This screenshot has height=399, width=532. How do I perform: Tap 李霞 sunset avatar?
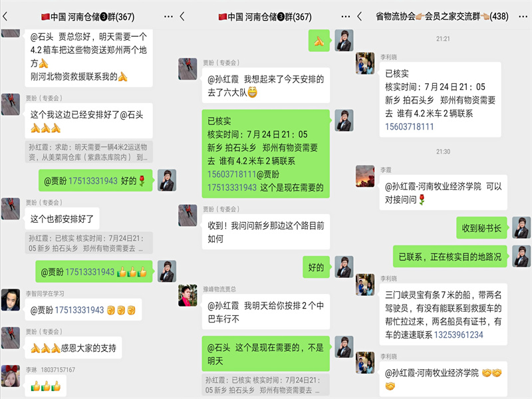364,176
